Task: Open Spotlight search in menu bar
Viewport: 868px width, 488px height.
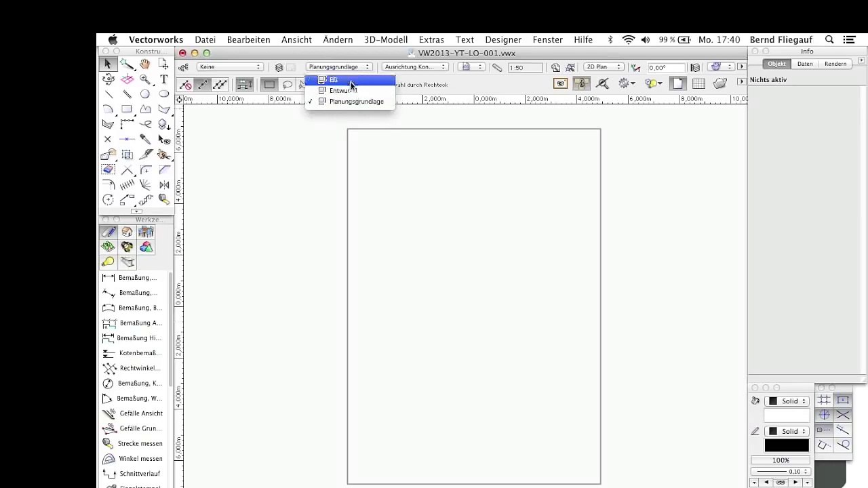Action: (x=829, y=40)
